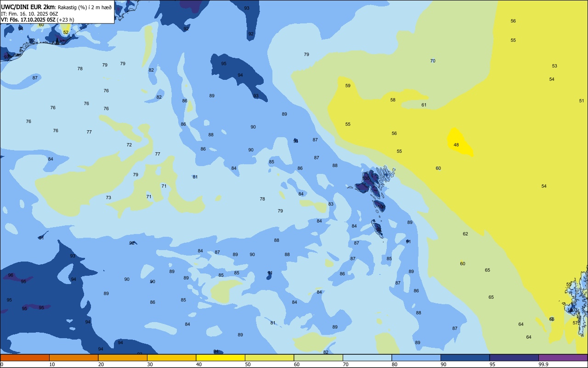588x368 pixels.
Task: Click the humidity value 70 on the map
Action: tap(433, 61)
